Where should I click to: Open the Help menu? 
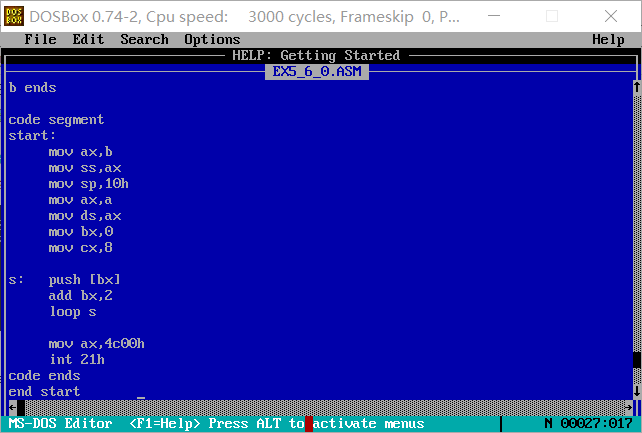point(608,39)
